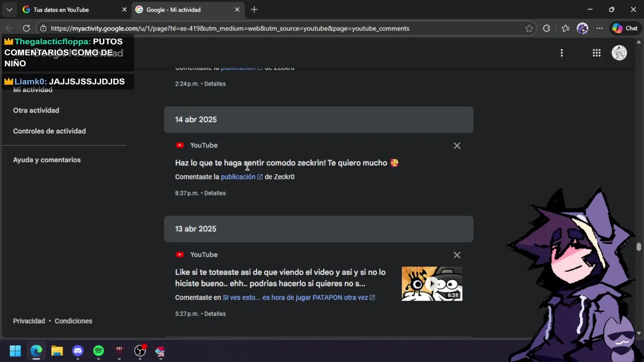Open the Privacidad link
Image resolution: width=644 pixels, height=362 pixels.
(x=29, y=321)
